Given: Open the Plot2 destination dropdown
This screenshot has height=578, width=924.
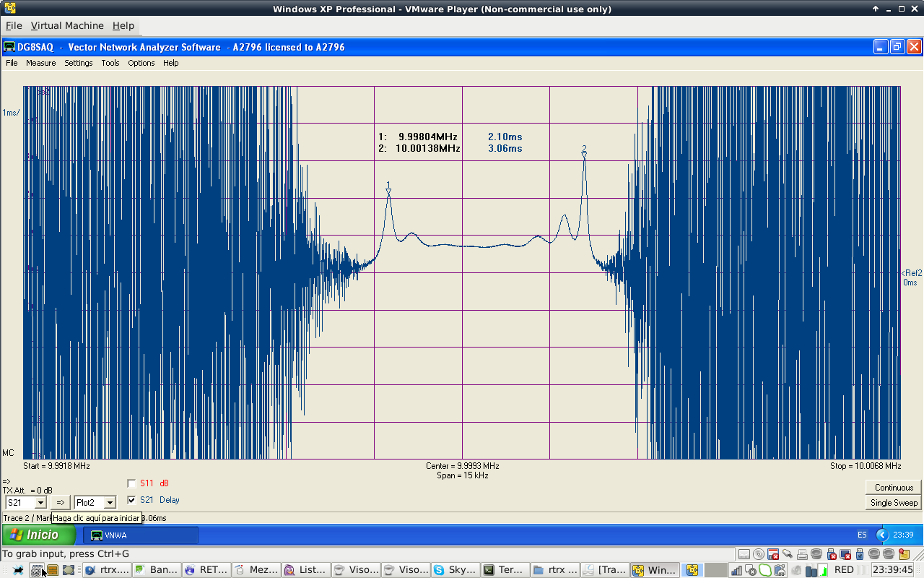Looking at the screenshot, I should pyautogui.click(x=110, y=502).
